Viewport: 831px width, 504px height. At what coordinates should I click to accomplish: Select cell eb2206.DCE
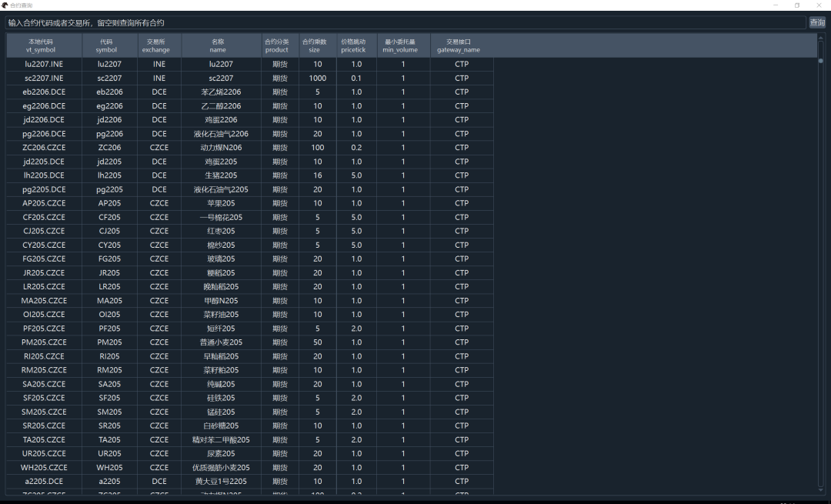(x=44, y=92)
